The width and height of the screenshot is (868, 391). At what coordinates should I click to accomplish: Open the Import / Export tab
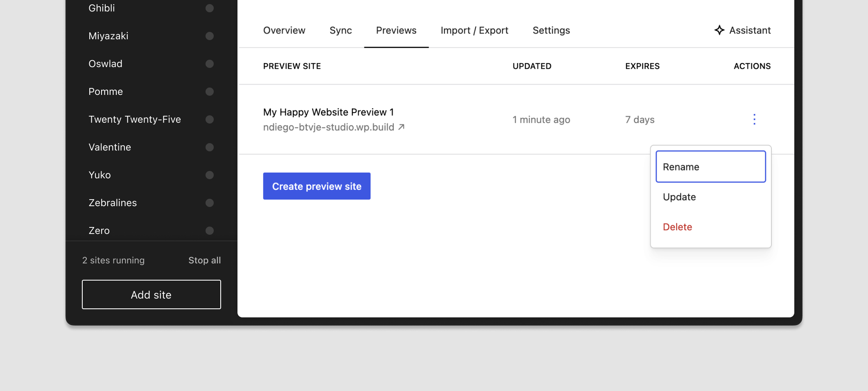(x=475, y=30)
